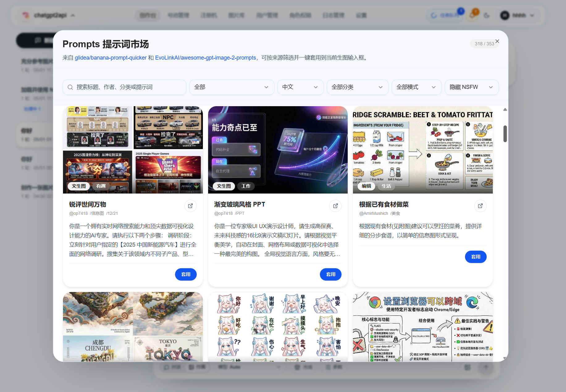The image size is (566, 392).
Task: Click the 文生图 tag on 渐变玻璃风格 PPT card
Action: pos(224,186)
